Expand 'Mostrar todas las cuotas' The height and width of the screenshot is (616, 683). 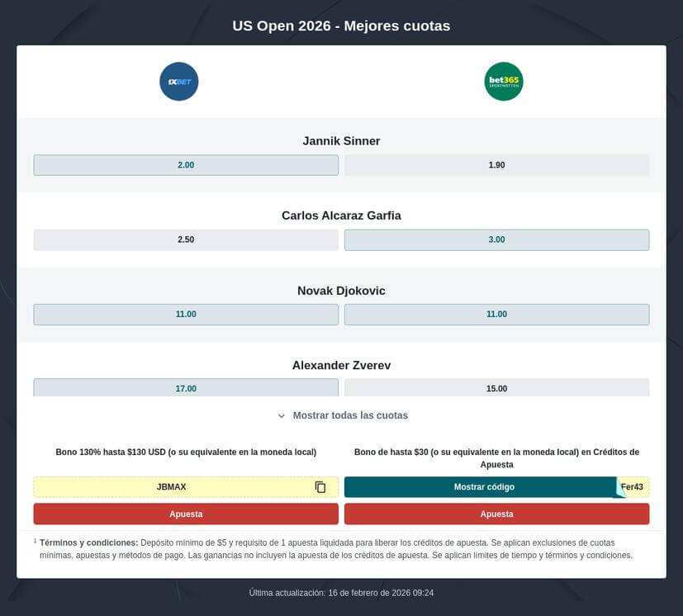pyautogui.click(x=349, y=415)
